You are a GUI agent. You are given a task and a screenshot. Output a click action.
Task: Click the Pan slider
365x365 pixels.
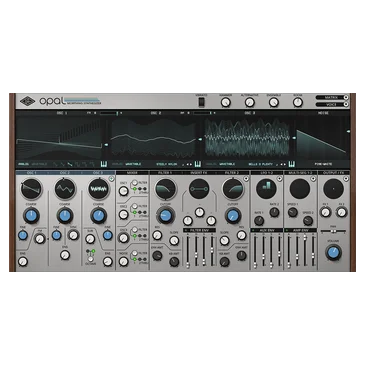(x=333, y=231)
